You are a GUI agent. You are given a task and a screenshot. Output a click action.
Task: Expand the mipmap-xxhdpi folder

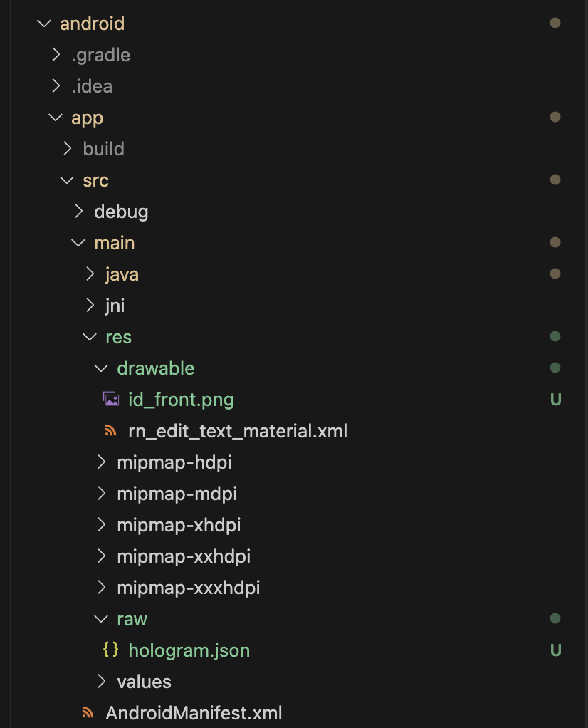pyautogui.click(x=100, y=556)
